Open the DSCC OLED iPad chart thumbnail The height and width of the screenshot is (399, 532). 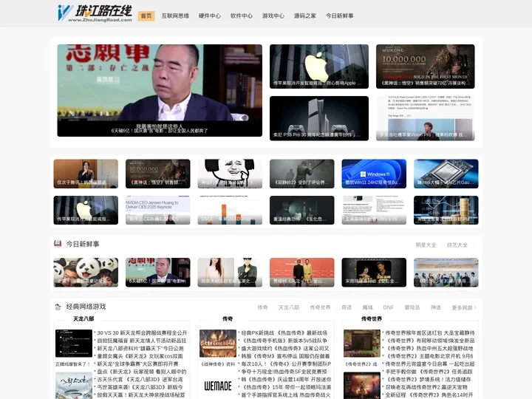[230, 210]
